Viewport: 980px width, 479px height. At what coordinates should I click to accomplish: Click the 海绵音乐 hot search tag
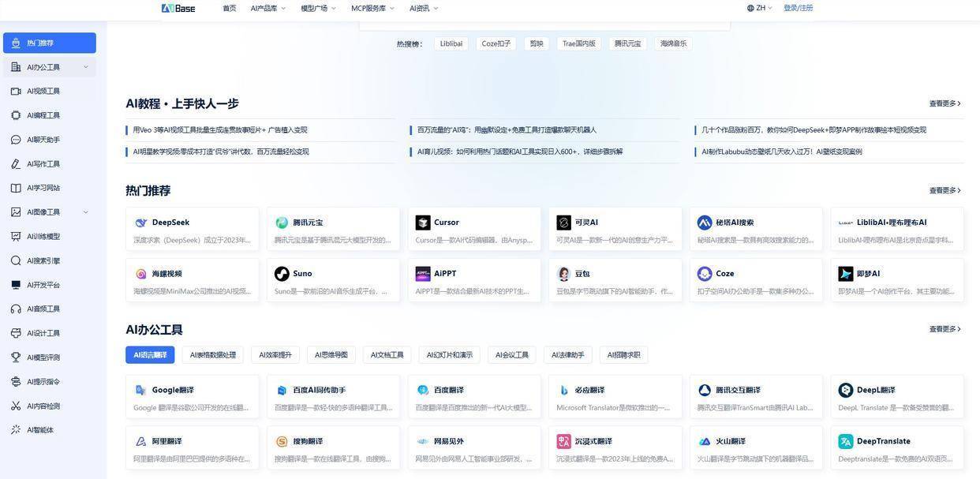tap(674, 43)
